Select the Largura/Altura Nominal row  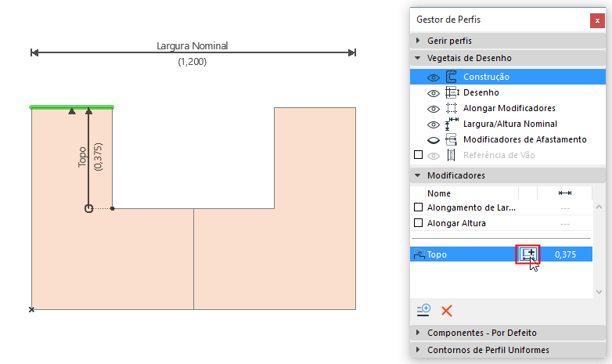coord(508,124)
